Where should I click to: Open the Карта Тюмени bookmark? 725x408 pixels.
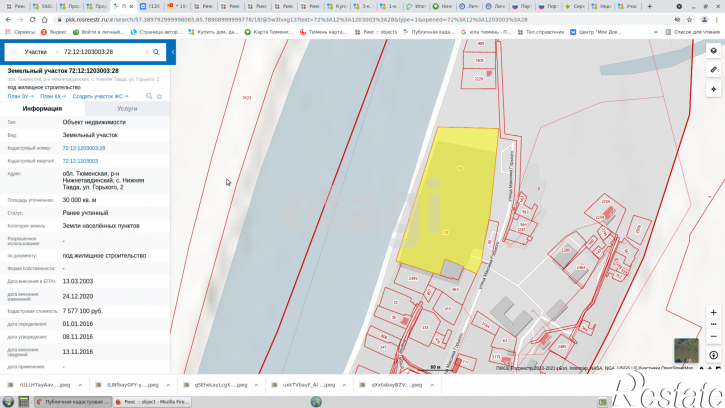coord(270,32)
